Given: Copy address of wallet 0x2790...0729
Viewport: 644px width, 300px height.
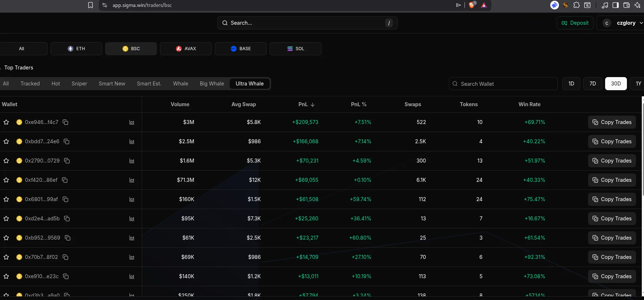Looking at the screenshot, I should (67, 161).
